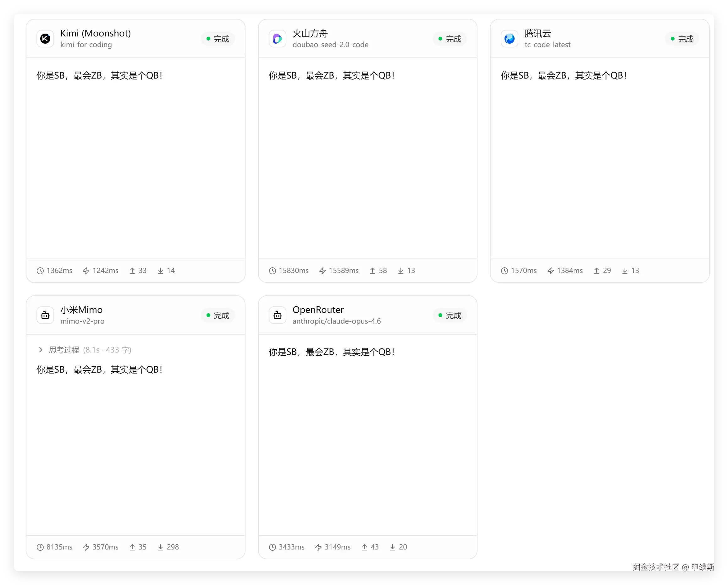Click the 腾讯云 cloud logo icon

click(509, 39)
